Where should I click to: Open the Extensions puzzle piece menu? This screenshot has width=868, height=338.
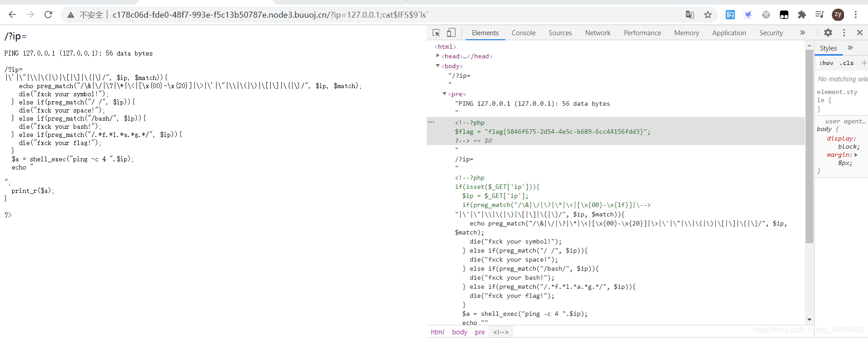click(x=802, y=15)
